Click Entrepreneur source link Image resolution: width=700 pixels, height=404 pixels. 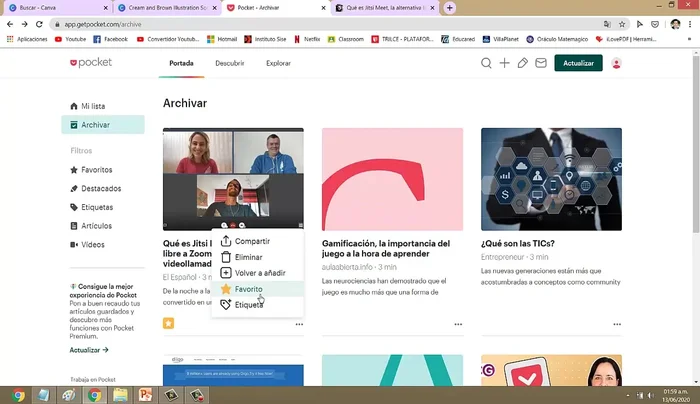[502, 257]
